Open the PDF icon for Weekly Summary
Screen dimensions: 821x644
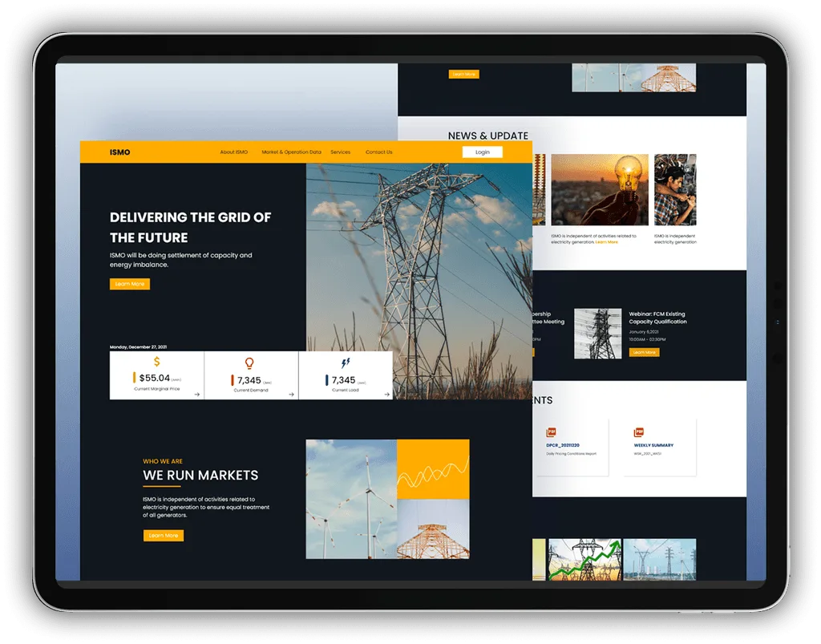[639, 432]
